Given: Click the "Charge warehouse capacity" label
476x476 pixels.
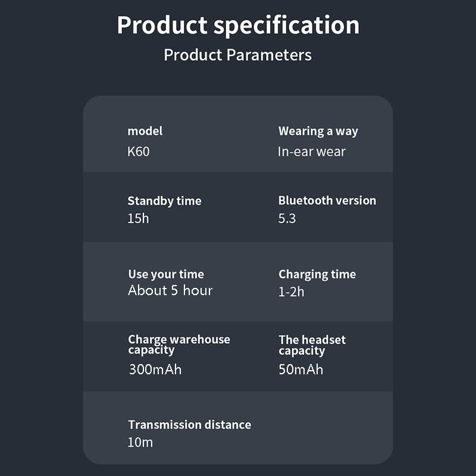Looking at the screenshot, I should click(x=179, y=345).
